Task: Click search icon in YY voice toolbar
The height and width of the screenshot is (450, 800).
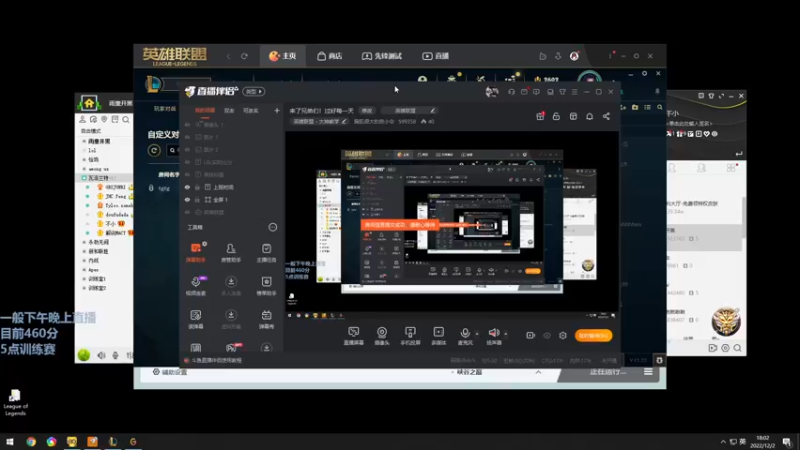Action: 126,119
